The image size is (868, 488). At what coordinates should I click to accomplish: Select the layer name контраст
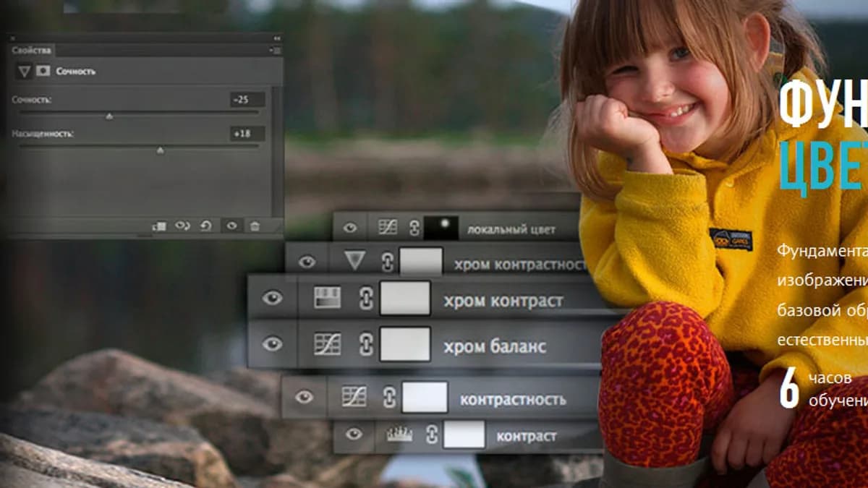tap(527, 437)
